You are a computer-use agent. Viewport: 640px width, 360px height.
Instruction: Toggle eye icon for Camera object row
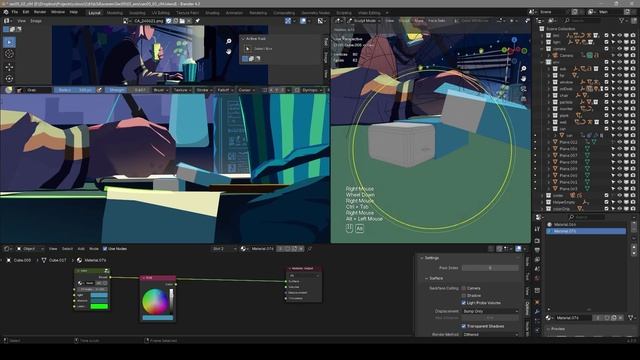click(x=620, y=56)
